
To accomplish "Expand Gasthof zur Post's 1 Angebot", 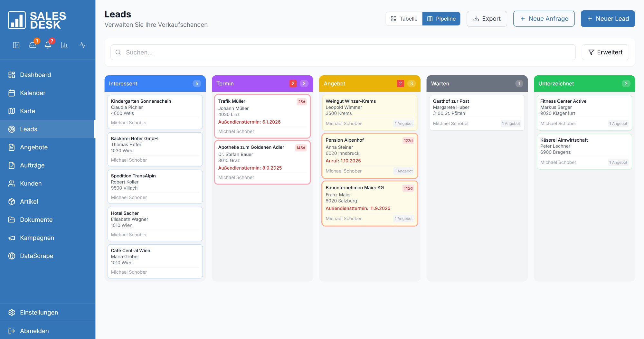I will tap(511, 123).
